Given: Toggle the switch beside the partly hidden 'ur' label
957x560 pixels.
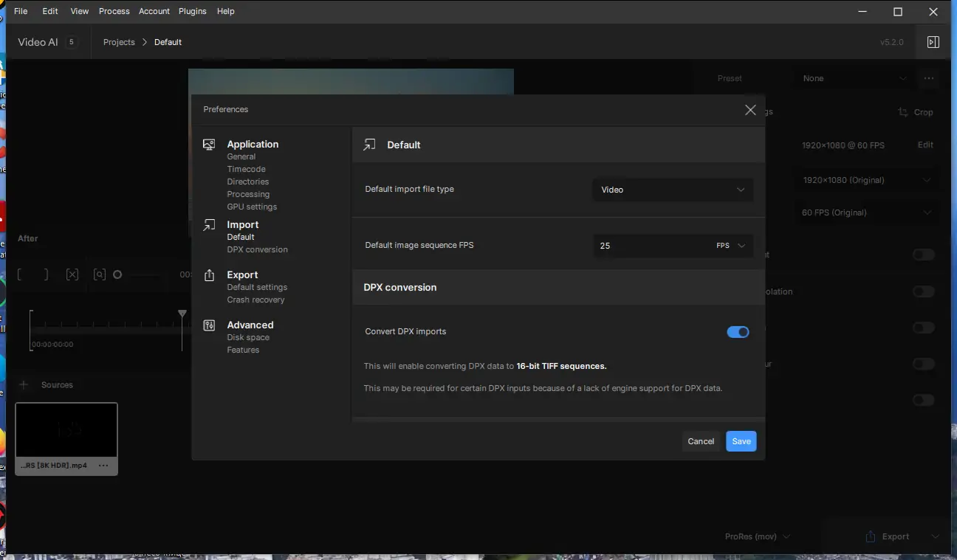Looking at the screenshot, I should 924,364.
